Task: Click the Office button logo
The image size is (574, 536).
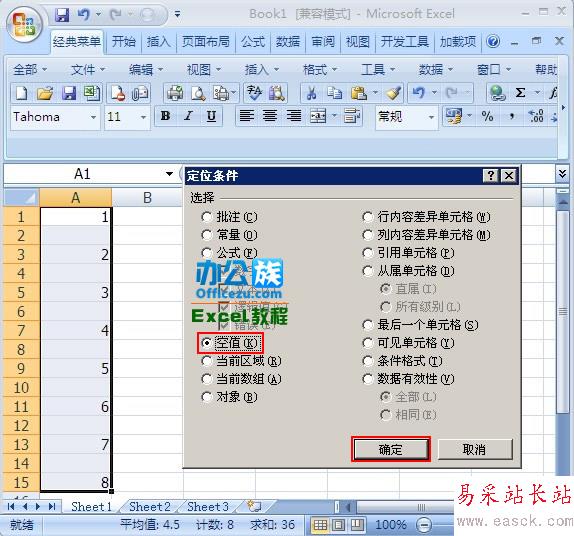Action: pyautogui.click(x=25, y=25)
